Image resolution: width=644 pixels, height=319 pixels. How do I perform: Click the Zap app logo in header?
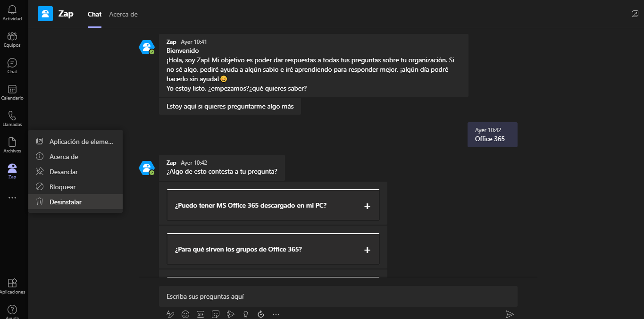pos(45,14)
